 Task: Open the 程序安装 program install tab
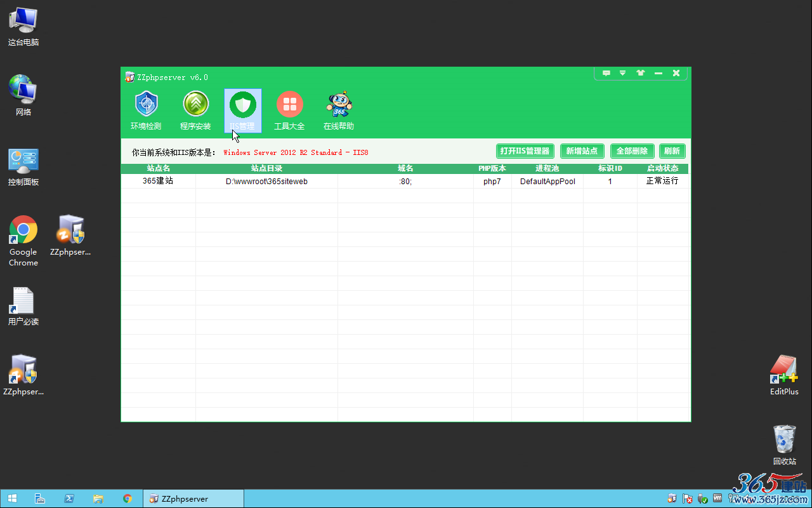pyautogui.click(x=195, y=110)
